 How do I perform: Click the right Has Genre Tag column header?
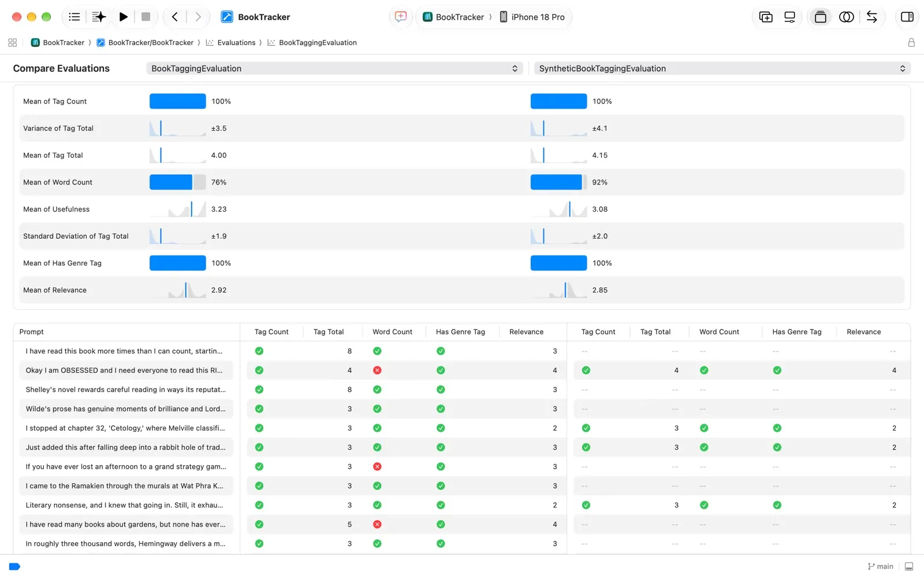pos(797,332)
